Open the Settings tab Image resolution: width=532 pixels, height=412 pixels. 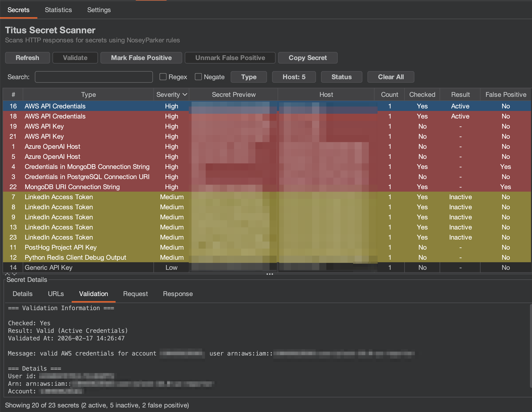point(99,10)
